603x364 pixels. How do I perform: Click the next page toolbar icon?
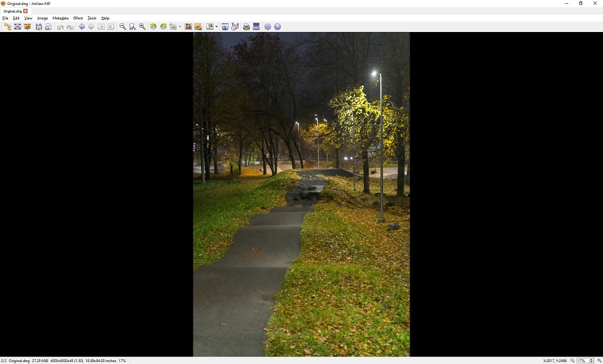(111, 26)
